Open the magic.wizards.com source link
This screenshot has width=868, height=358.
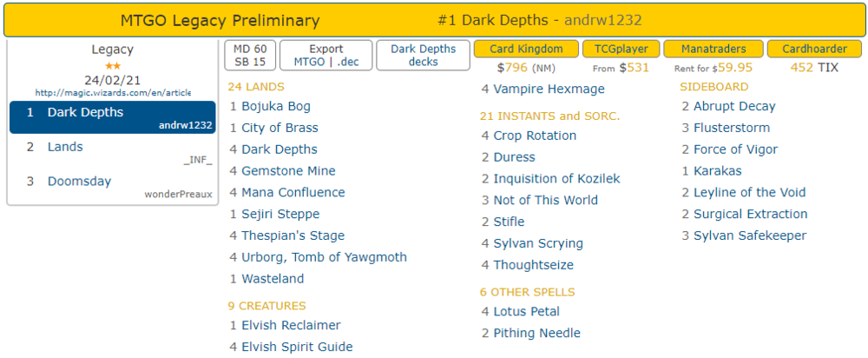113,92
